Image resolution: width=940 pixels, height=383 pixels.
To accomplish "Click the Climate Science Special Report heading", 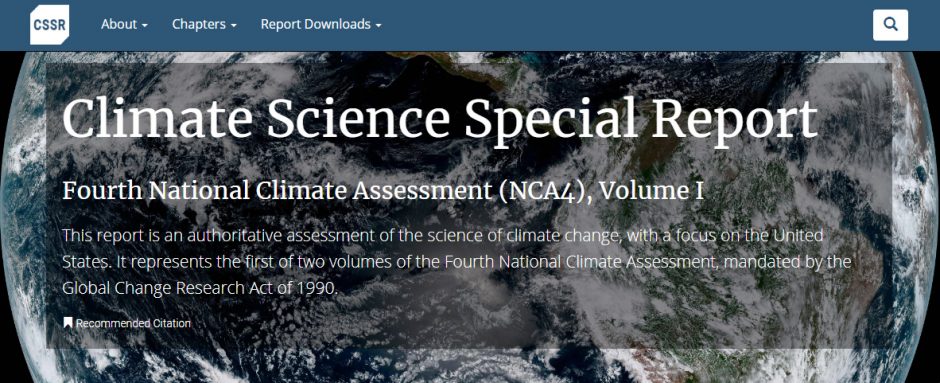I will point(439,117).
